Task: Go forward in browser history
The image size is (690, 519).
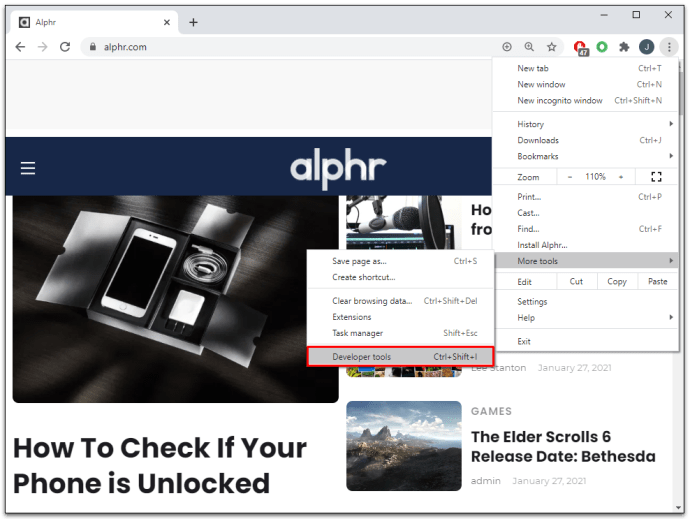Action: [43, 47]
